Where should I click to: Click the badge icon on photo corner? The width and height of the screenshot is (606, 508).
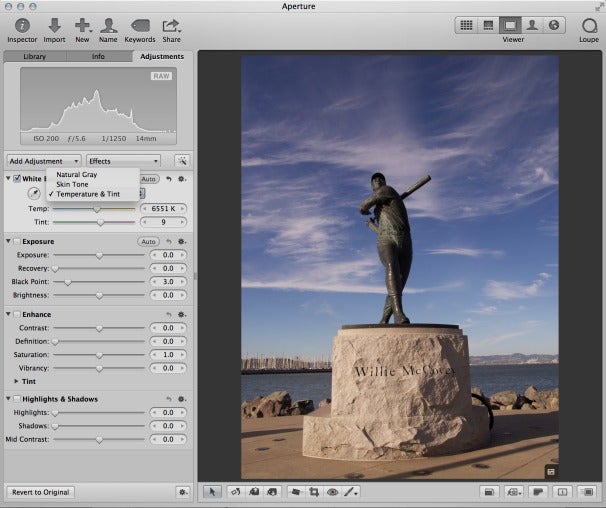click(x=551, y=472)
